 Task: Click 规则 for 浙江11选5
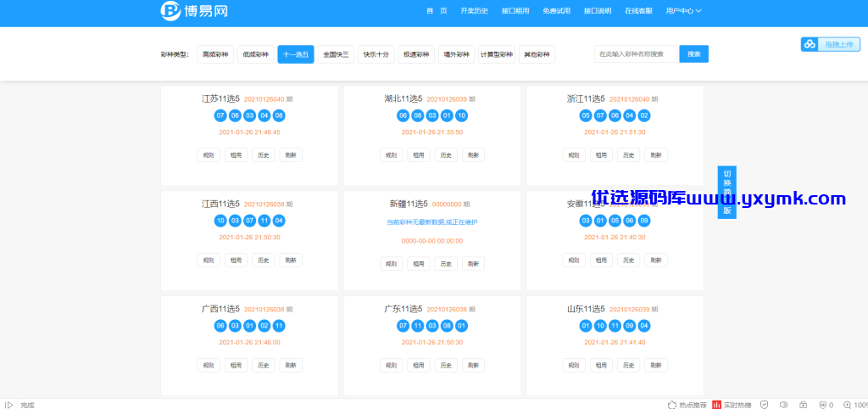point(574,154)
